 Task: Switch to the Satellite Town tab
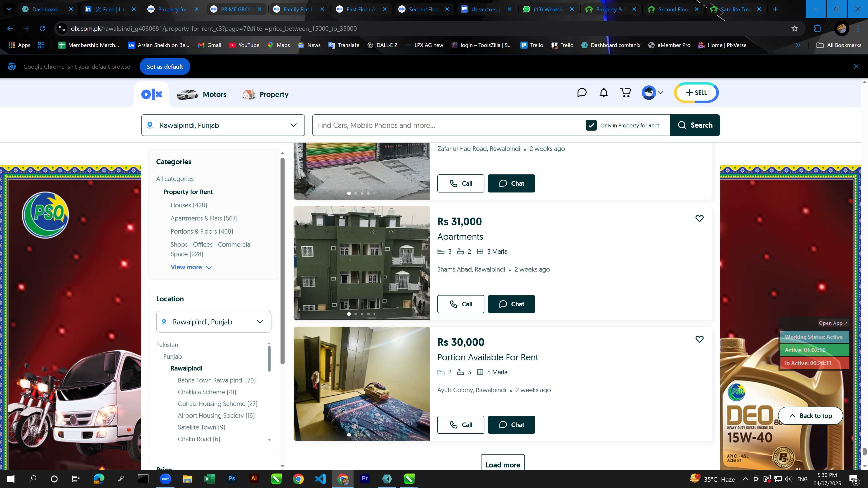(736, 9)
